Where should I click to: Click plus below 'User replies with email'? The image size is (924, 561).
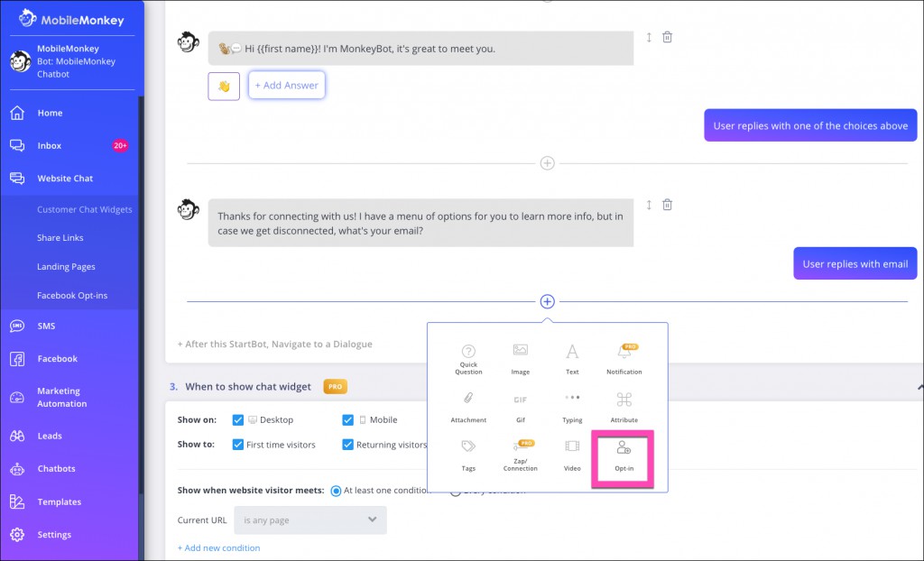[548, 302]
